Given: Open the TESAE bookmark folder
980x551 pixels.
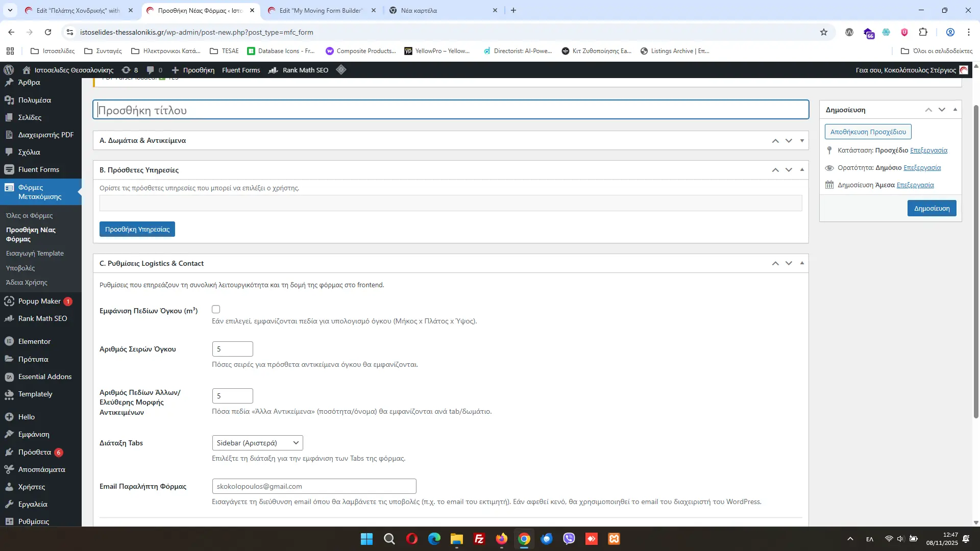Looking at the screenshot, I should coord(224,51).
